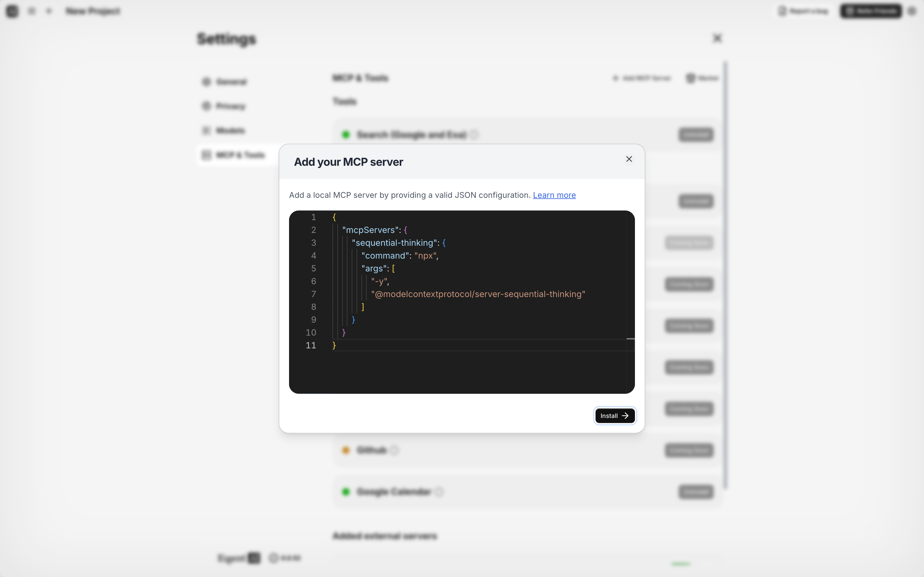Click the Learn more link in the dialog
The image size is (924, 577).
click(x=554, y=195)
